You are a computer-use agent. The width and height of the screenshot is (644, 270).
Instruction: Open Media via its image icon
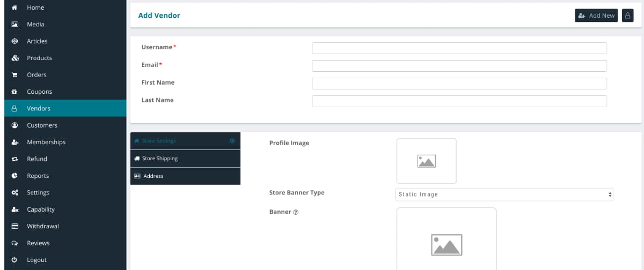click(15, 25)
